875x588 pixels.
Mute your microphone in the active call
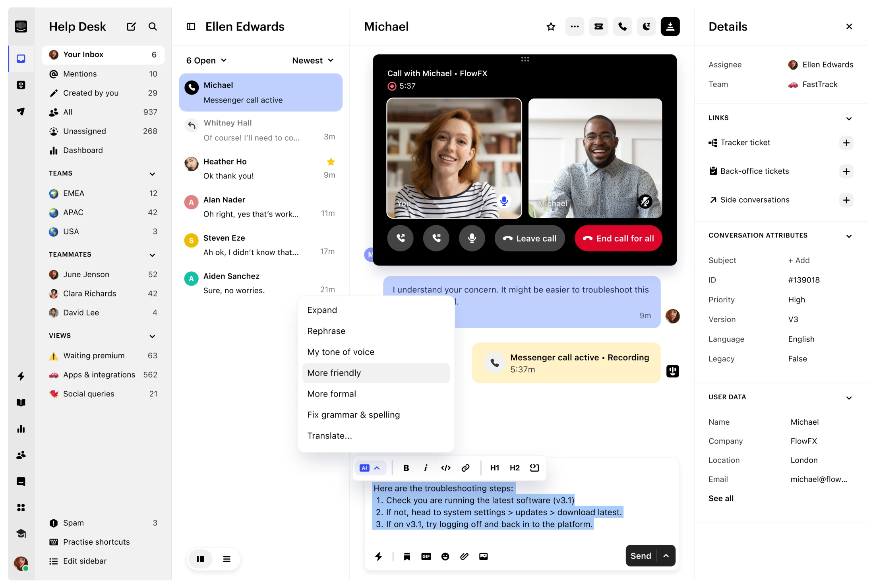472,238
